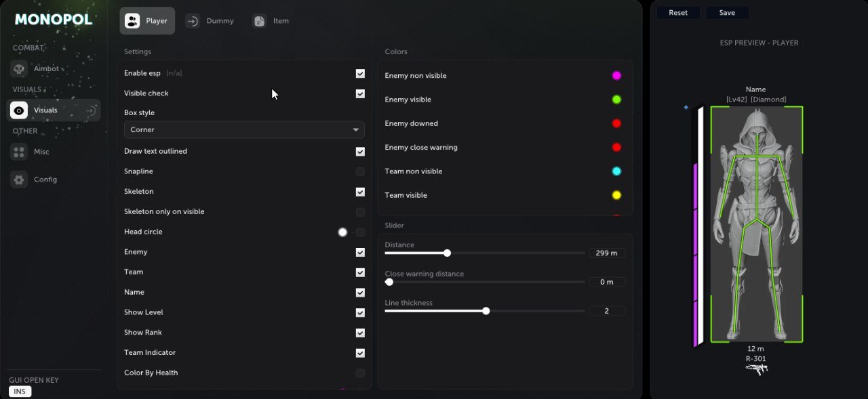Pick the Enemy non visible magenta color
Image resolution: width=868 pixels, height=399 pixels.
pos(616,76)
